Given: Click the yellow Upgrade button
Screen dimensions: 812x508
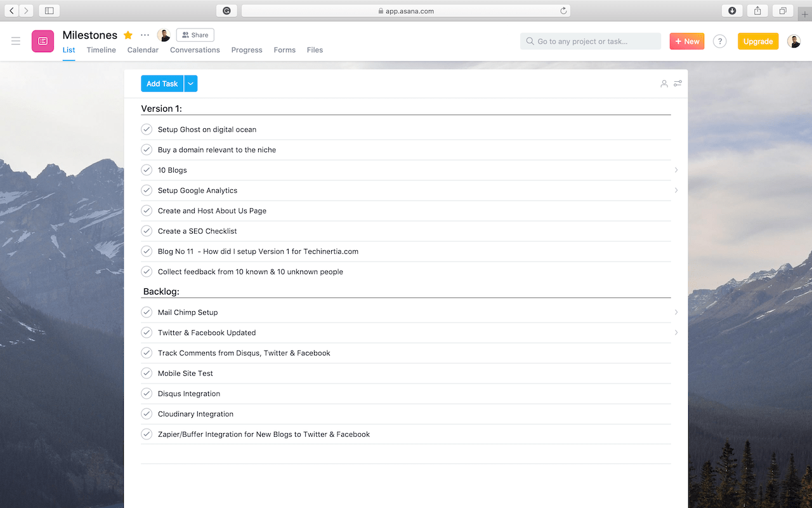Looking at the screenshot, I should (x=758, y=41).
